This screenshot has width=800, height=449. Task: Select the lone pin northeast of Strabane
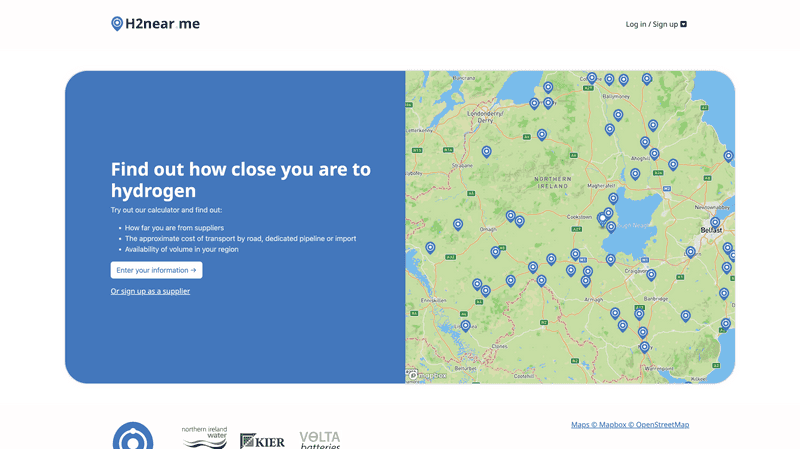[487, 152]
